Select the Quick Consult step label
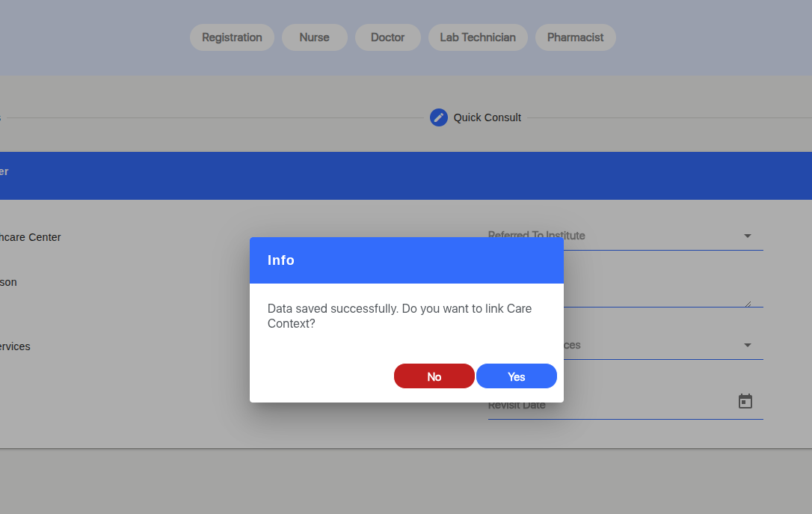Screen dimensions: 812x514 [487, 117]
